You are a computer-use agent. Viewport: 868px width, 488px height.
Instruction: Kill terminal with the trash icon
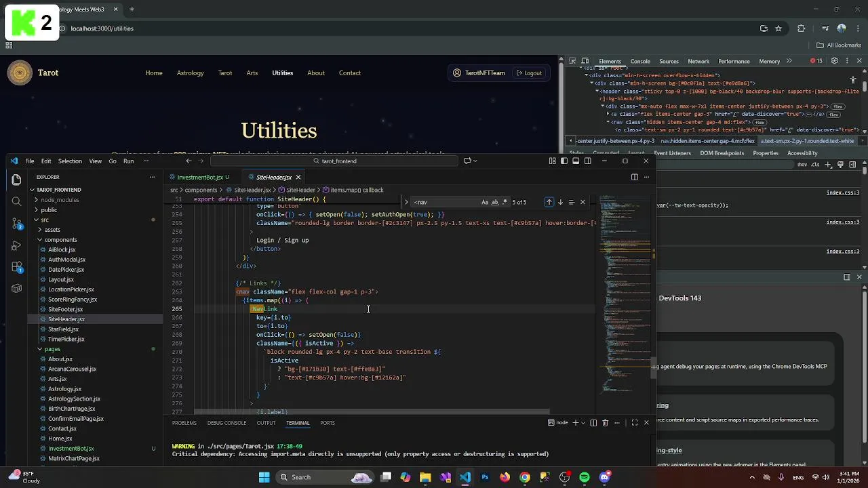[606, 423]
